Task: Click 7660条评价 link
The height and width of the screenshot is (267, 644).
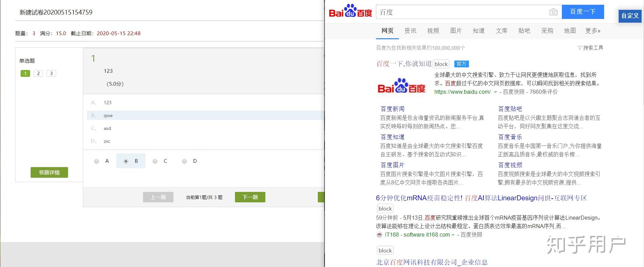Action: [x=544, y=92]
